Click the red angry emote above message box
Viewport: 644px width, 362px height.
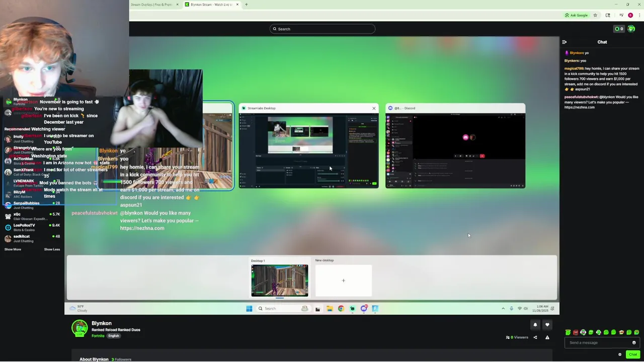click(576, 332)
